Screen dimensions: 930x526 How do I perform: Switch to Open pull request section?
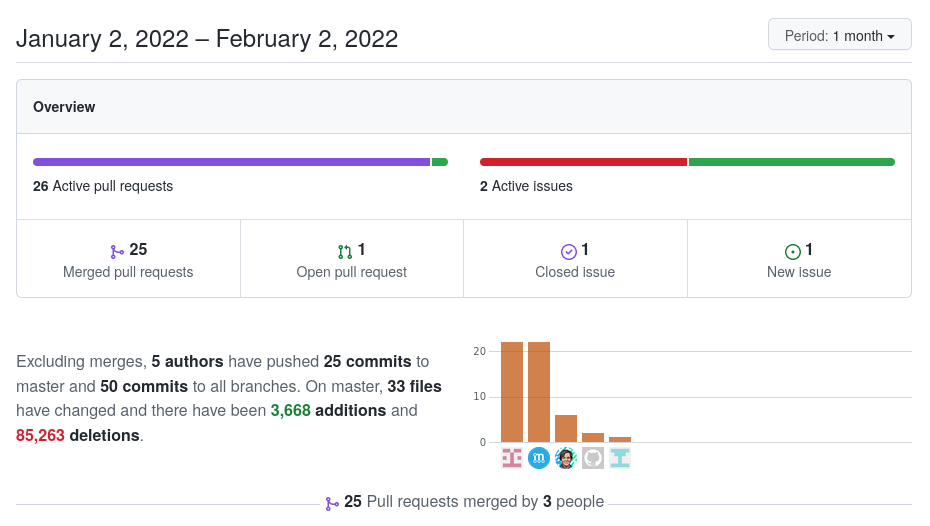(x=352, y=272)
